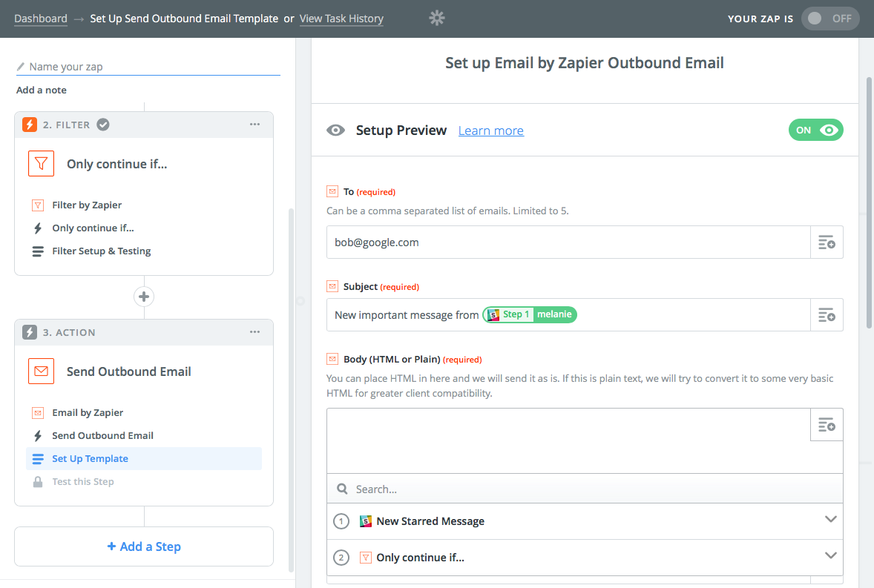Click the gray Action step bolt icon

[x=30, y=332]
